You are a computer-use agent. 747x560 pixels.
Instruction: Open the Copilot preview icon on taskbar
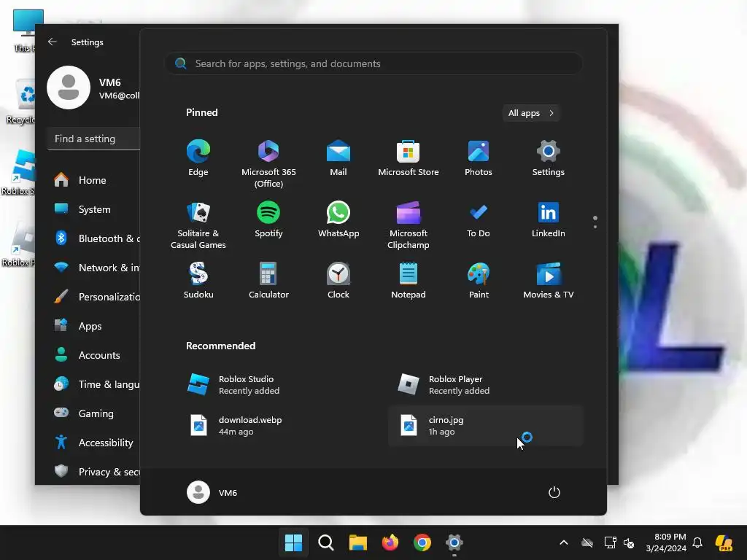(x=724, y=542)
